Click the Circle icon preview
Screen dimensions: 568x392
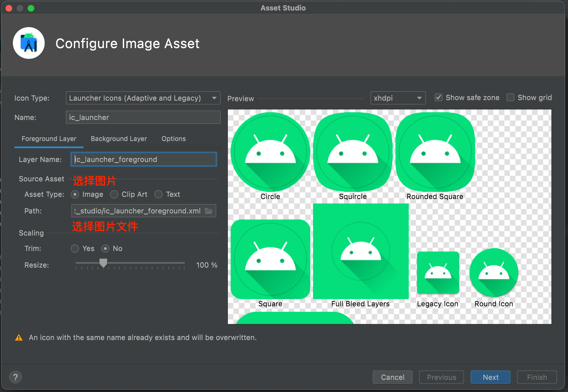270,152
